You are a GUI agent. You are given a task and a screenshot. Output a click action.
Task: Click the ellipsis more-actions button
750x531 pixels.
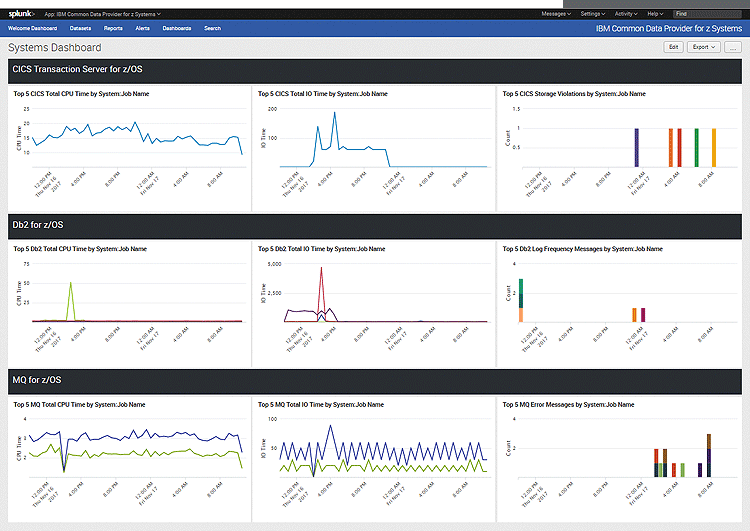[732, 47]
